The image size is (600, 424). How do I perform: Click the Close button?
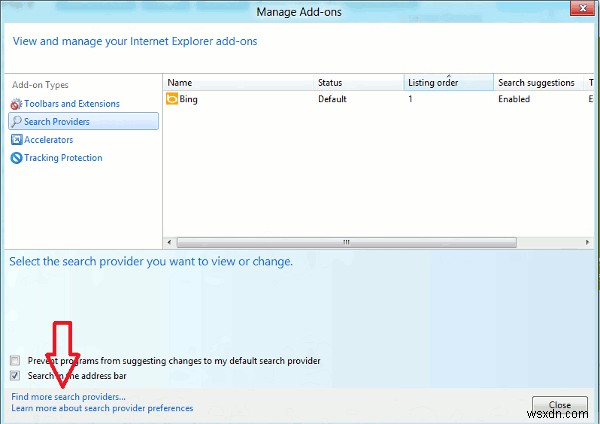coord(559,406)
